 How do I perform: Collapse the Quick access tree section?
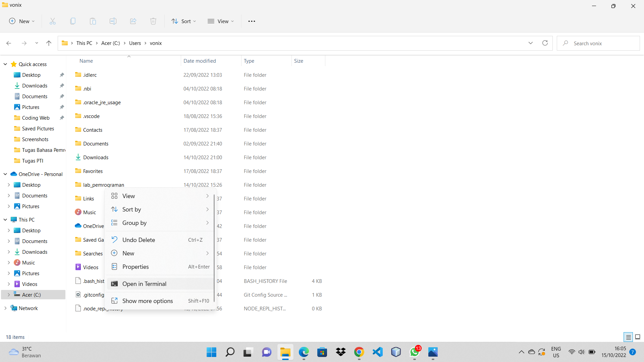pyautogui.click(x=5, y=64)
